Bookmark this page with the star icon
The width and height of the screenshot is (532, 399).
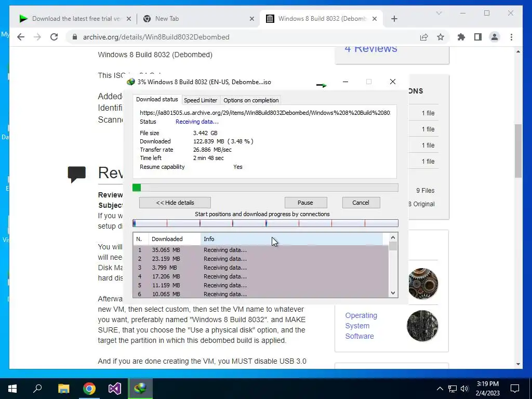(441, 37)
